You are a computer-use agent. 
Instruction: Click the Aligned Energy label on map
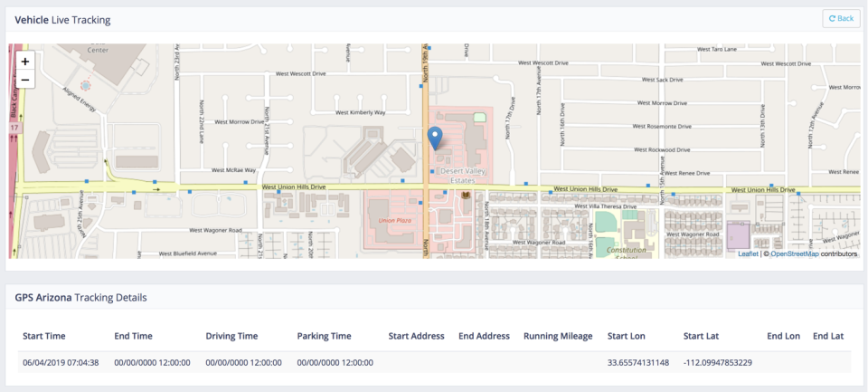pyautogui.click(x=80, y=100)
